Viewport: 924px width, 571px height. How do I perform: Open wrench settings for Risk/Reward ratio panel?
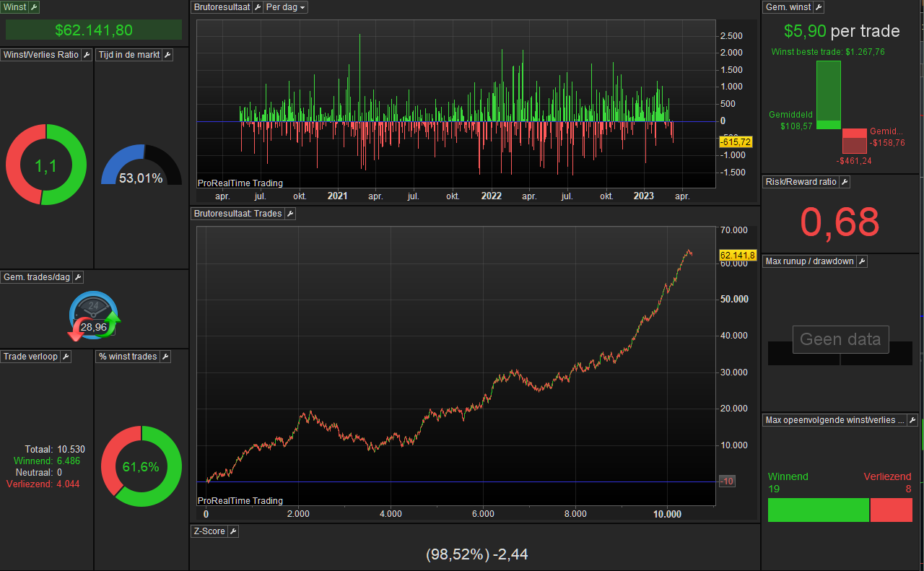coord(845,182)
